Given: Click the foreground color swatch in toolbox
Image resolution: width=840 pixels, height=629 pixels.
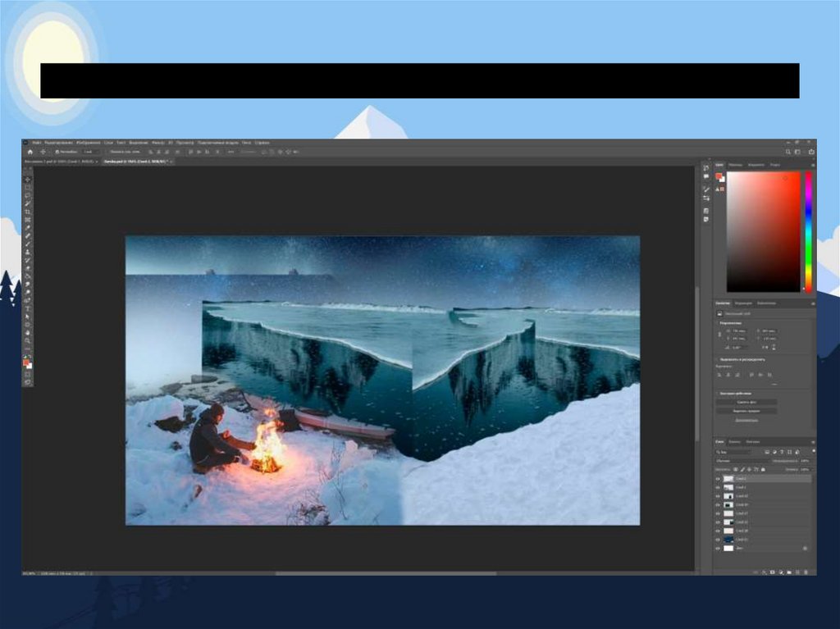Looking at the screenshot, I should 25,362.
